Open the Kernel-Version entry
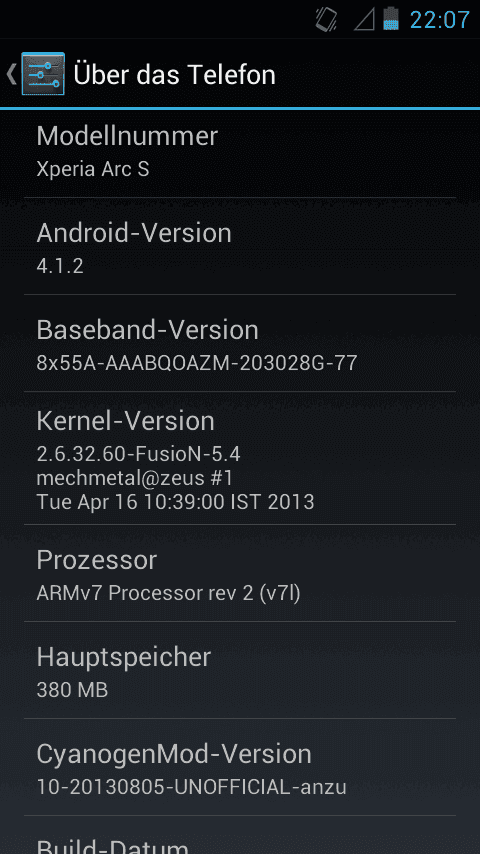The image size is (480, 854). [240, 458]
